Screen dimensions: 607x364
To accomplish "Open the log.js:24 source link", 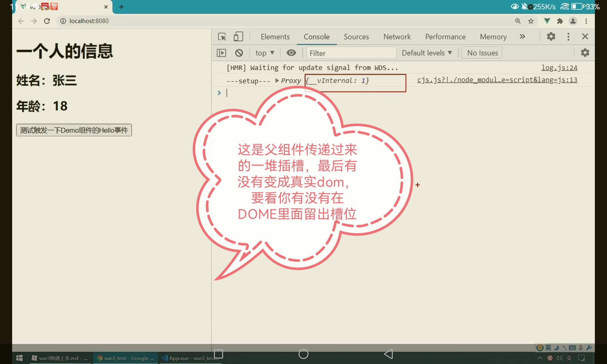I will click(559, 68).
